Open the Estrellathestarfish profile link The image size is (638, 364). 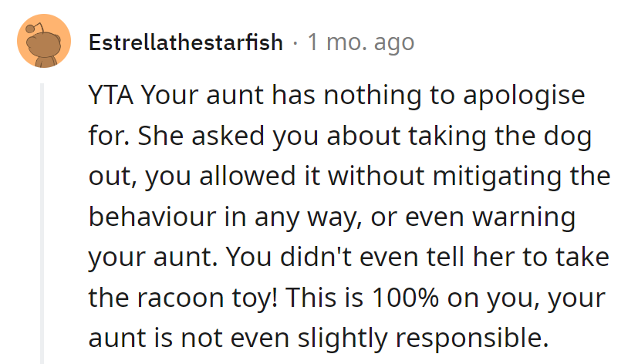[186, 42]
